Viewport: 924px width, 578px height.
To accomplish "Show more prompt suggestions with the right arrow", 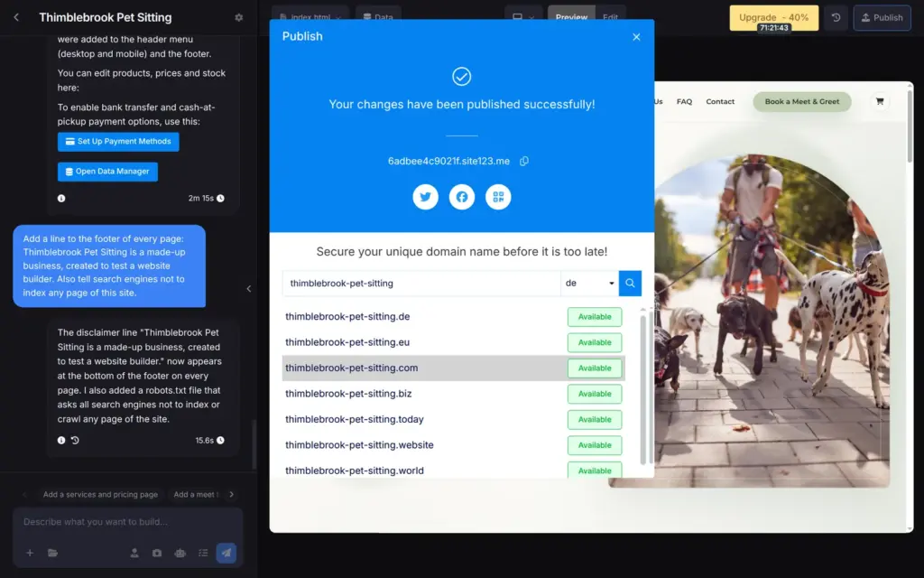I will [x=232, y=494].
